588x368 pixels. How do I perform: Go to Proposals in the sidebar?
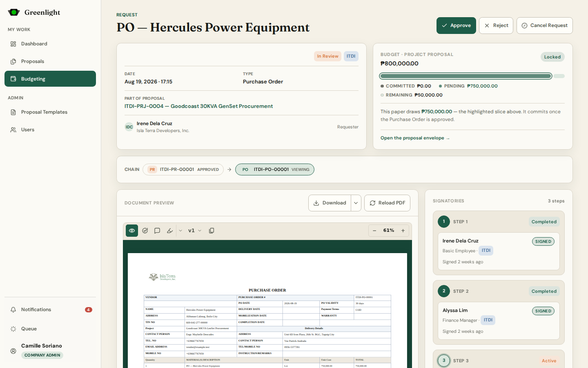click(50, 61)
